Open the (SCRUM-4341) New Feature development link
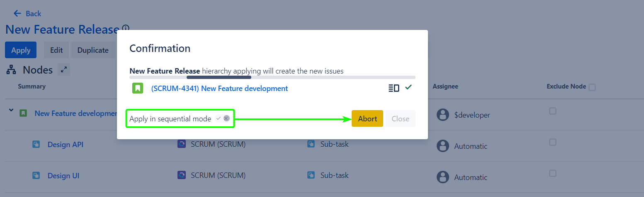644x197 pixels. pyautogui.click(x=219, y=89)
